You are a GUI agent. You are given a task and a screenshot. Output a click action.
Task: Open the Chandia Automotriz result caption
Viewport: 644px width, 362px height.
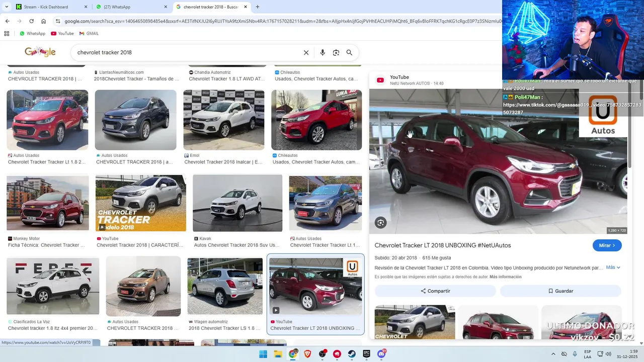227,75
